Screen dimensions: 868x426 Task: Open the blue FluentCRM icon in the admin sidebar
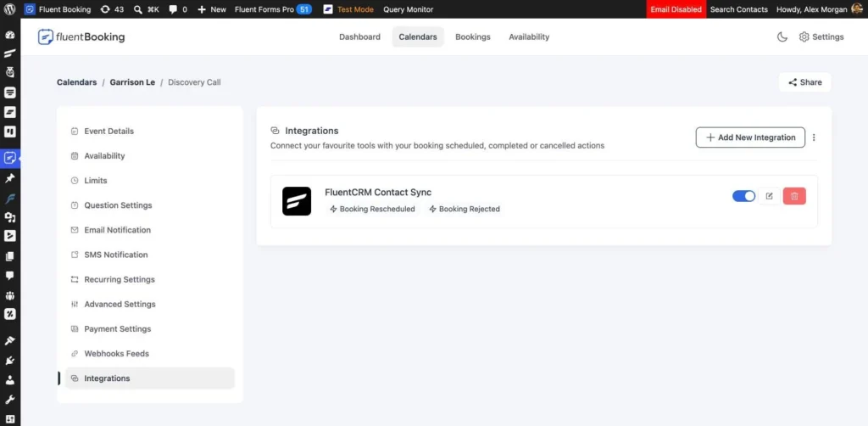(x=10, y=198)
